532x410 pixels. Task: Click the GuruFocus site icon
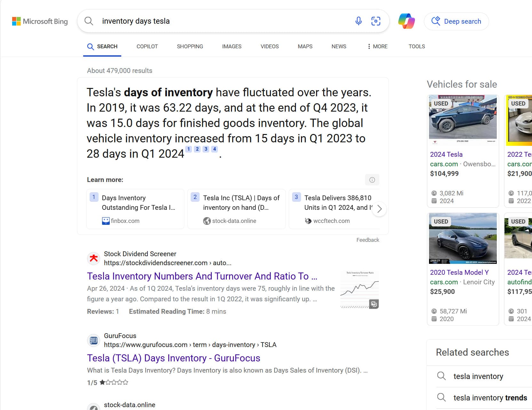coord(94,340)
